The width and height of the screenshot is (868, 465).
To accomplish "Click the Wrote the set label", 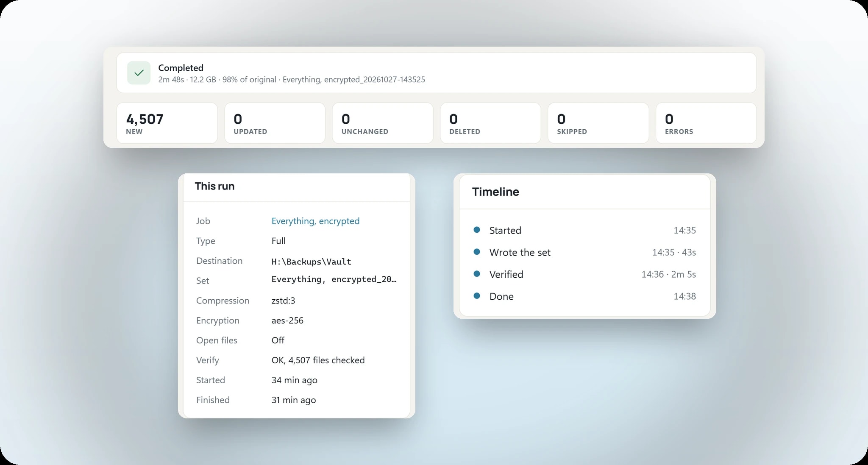I will [520, 252].
